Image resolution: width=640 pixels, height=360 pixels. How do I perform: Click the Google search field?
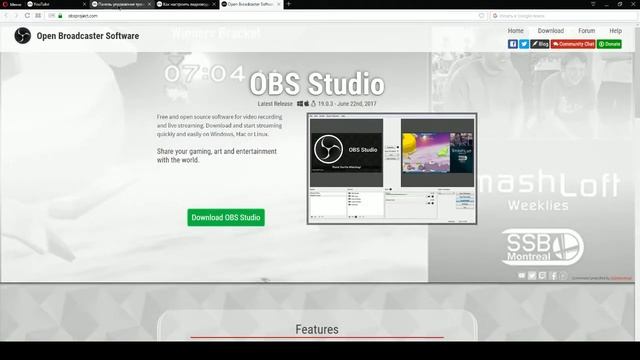click(563, 16)
